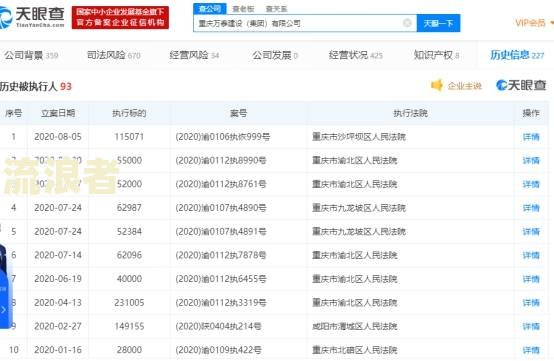The height and width of the screenshot is (361, 554).
Task: Click date 2020-01-16 in row 10
Action: point(58,350)
